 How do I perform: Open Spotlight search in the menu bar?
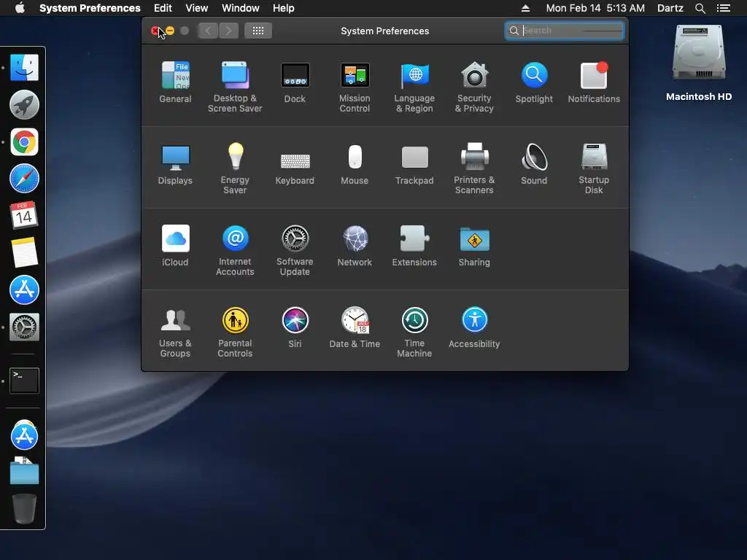[x=700, y=8]
